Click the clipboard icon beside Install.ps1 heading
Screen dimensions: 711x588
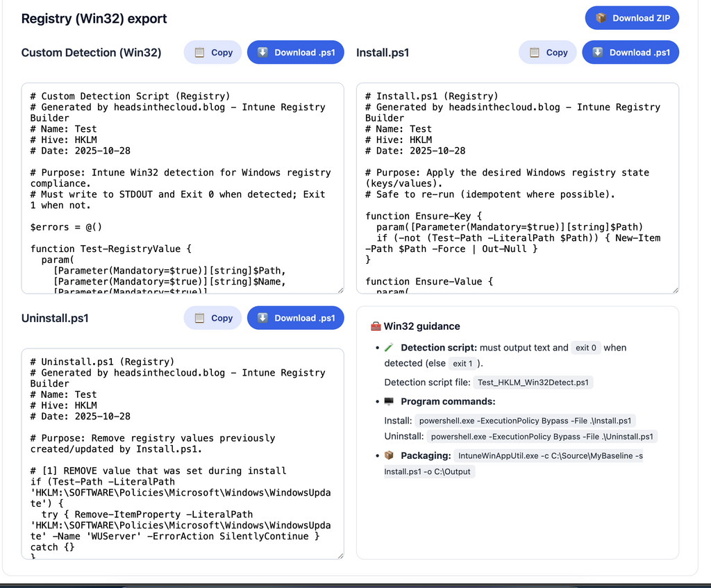point(535,53)
